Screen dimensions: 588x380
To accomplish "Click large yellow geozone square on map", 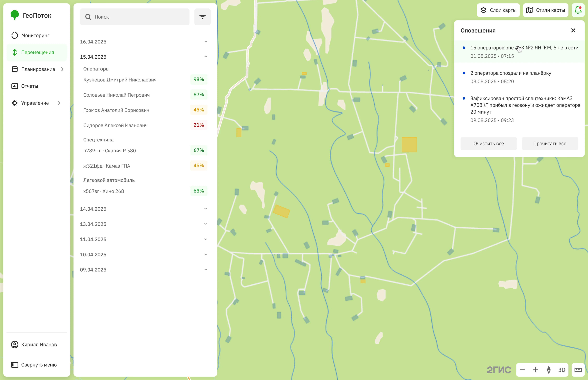I will (x=409, y=145).
